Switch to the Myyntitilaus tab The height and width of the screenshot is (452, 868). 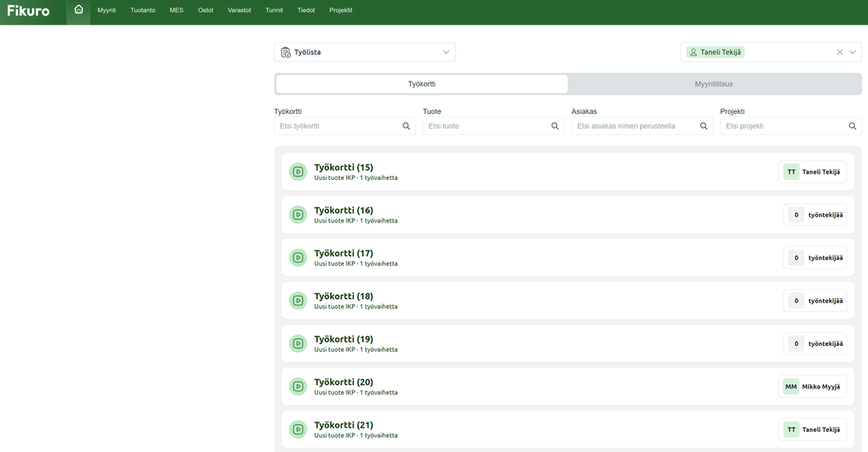[x=713, y=84]
